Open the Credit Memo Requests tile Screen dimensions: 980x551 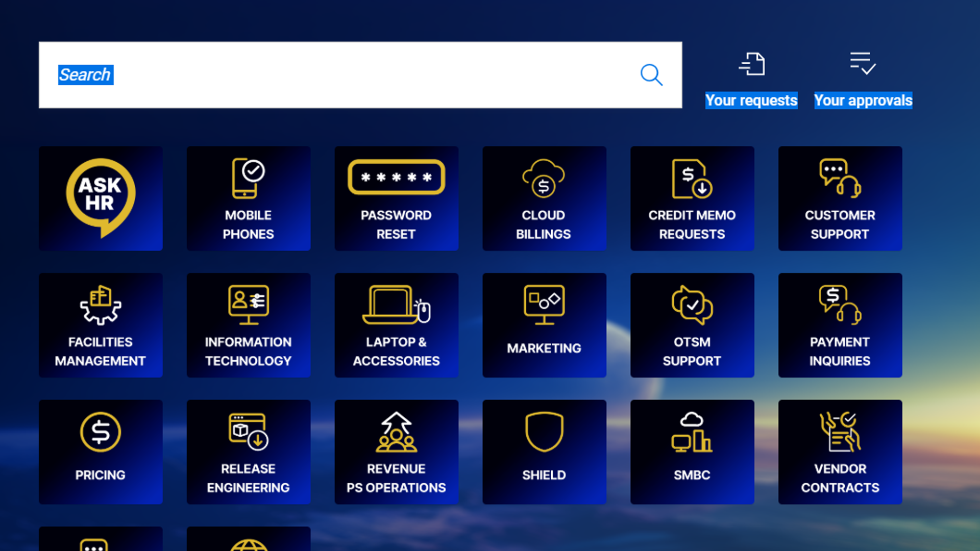[x=692, y=198]
